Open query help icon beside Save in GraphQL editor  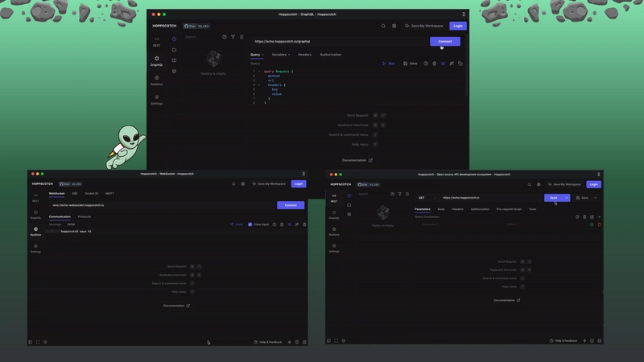426,64
